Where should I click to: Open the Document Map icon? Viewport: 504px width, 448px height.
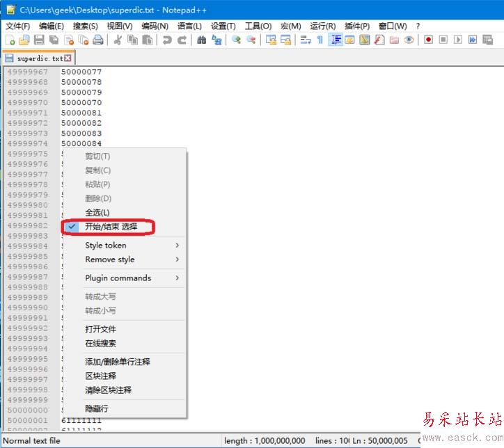tap(365, 40)
